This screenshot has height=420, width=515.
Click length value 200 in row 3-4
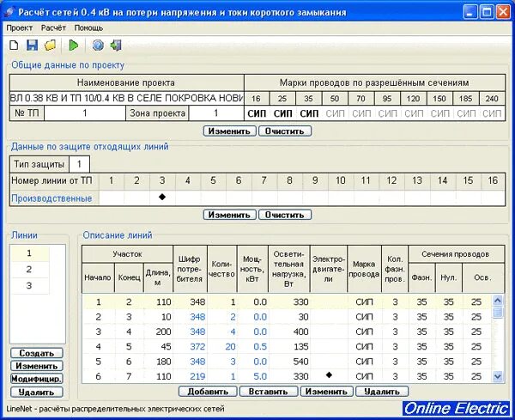pos(163,332)
